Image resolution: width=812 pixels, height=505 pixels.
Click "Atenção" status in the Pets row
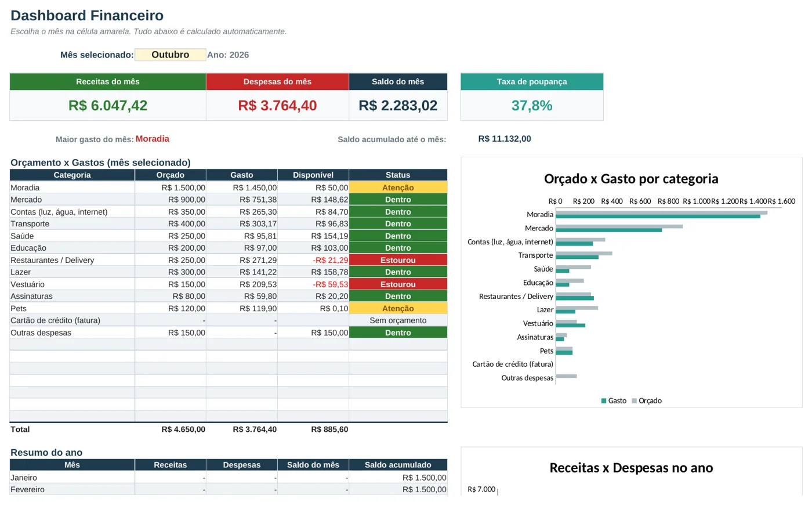pos(398,309)
